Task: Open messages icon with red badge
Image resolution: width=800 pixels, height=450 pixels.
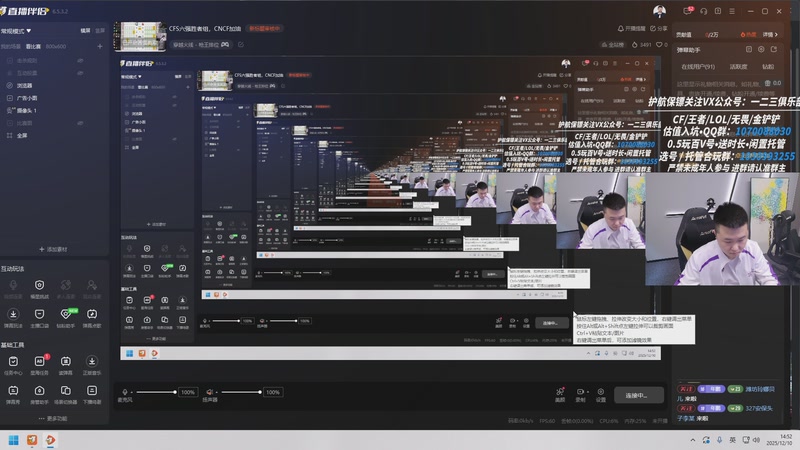Action: [x=688, y=10]
